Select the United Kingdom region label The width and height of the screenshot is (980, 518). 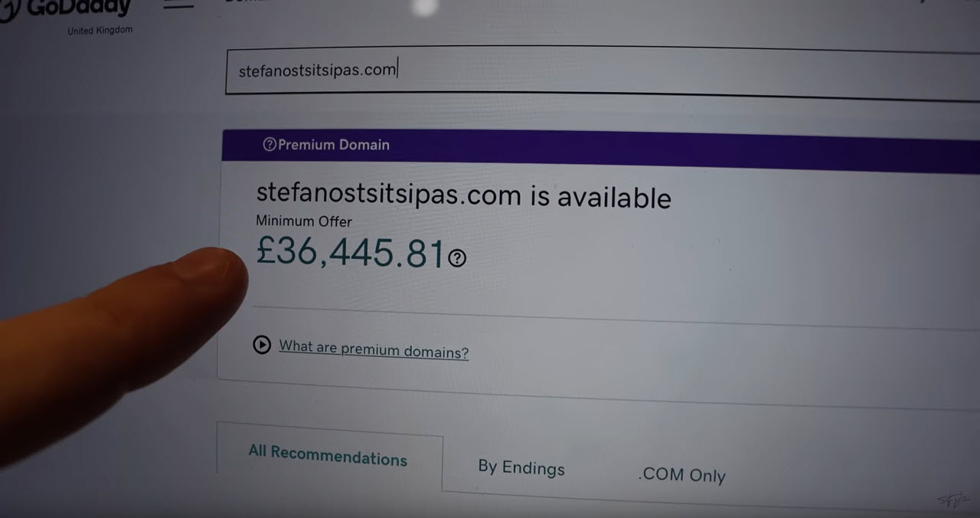pos(100,31)
